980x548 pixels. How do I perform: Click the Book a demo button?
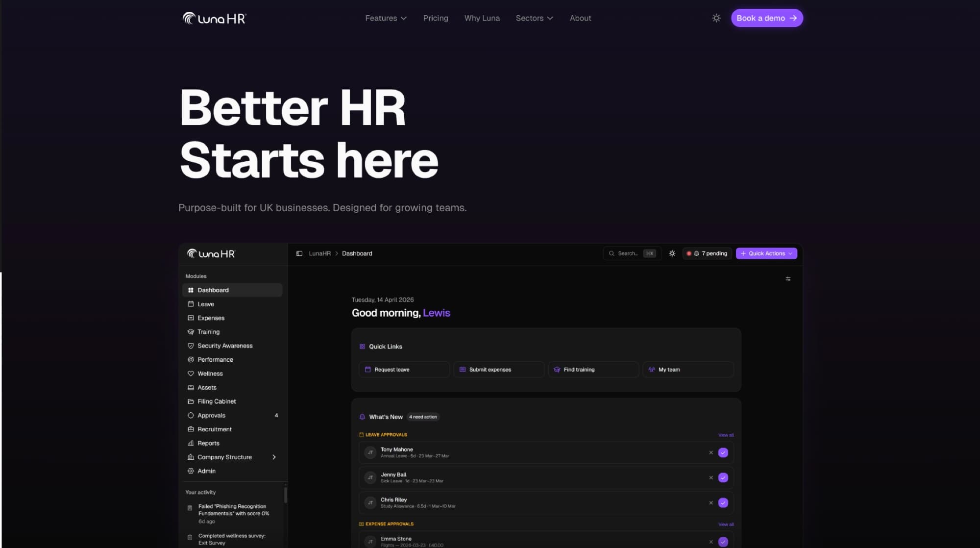(x=767, y=18)
